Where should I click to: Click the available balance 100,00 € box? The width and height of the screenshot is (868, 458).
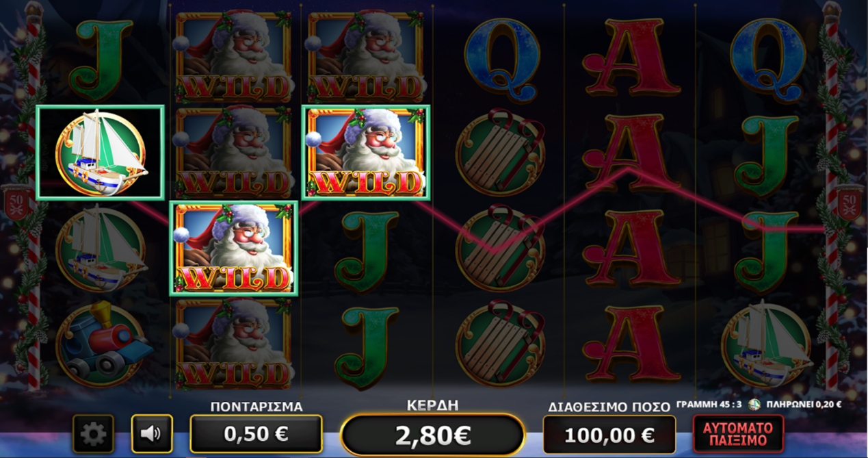point(609,435)
